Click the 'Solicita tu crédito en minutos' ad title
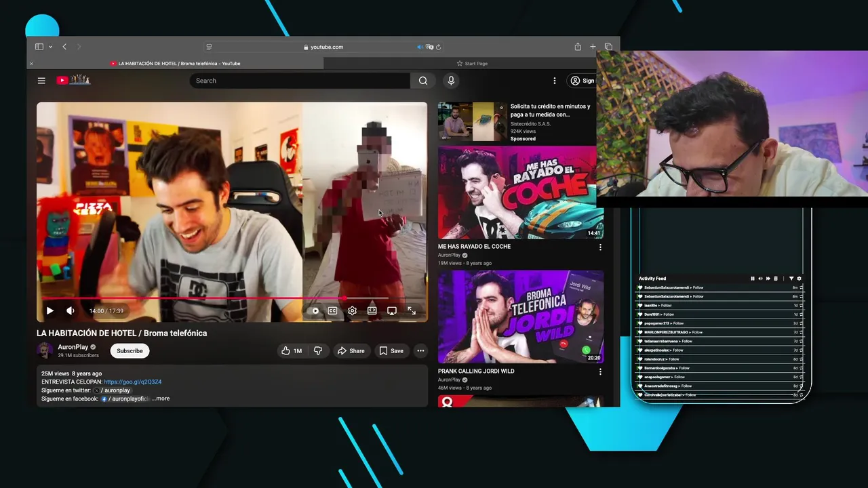The height and width of the screenshot is (488, 868). click(x=551, y=110)
